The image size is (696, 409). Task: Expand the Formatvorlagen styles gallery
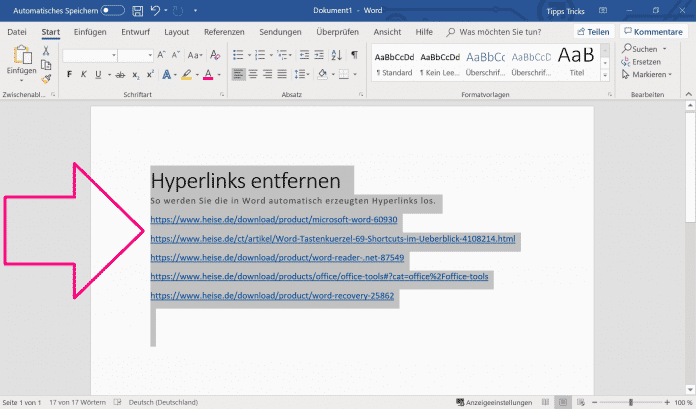605,76
